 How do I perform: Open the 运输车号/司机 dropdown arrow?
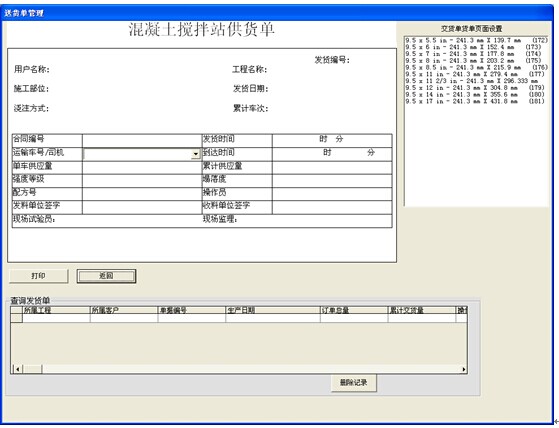coord(195,154)
